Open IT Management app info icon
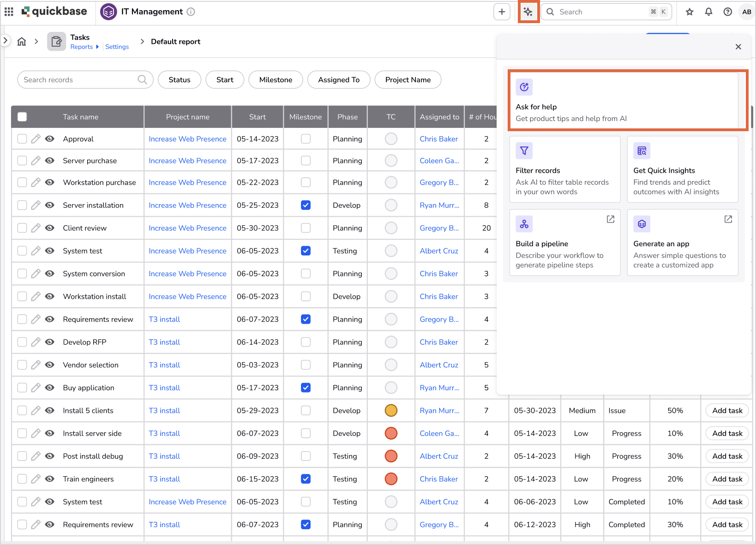The image size is (756, 545). (x=191, y=12)
